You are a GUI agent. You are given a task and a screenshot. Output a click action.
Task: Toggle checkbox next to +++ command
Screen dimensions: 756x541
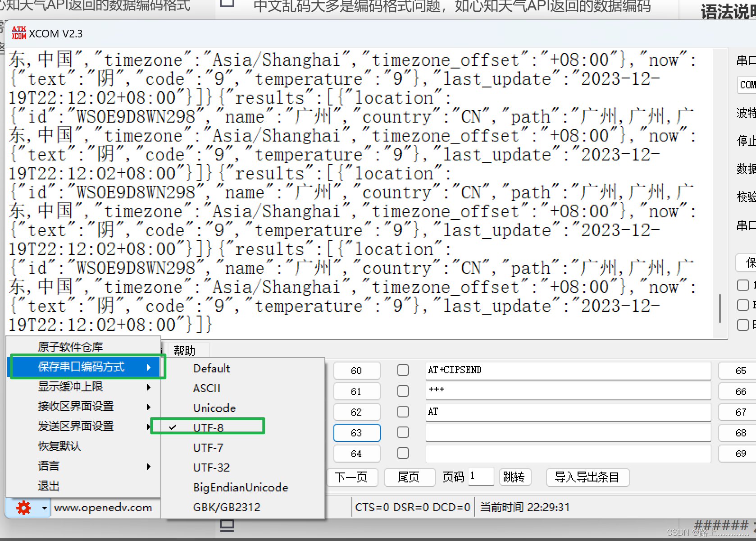point(403,391)
